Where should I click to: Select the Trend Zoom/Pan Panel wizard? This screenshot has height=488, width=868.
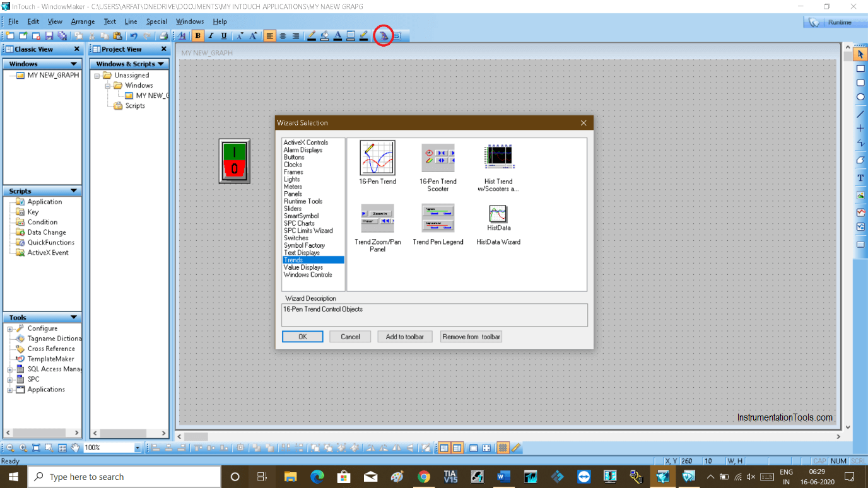pos(377,218)
